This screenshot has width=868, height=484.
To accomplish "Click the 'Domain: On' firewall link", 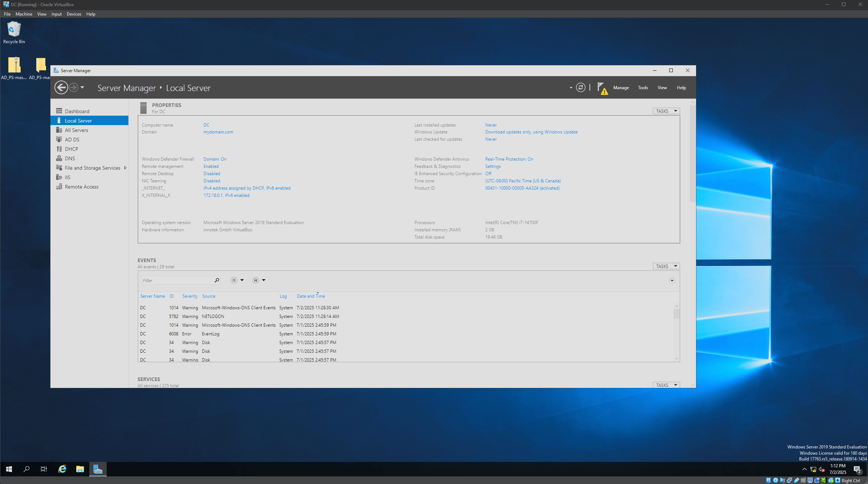I will (215, 159).
